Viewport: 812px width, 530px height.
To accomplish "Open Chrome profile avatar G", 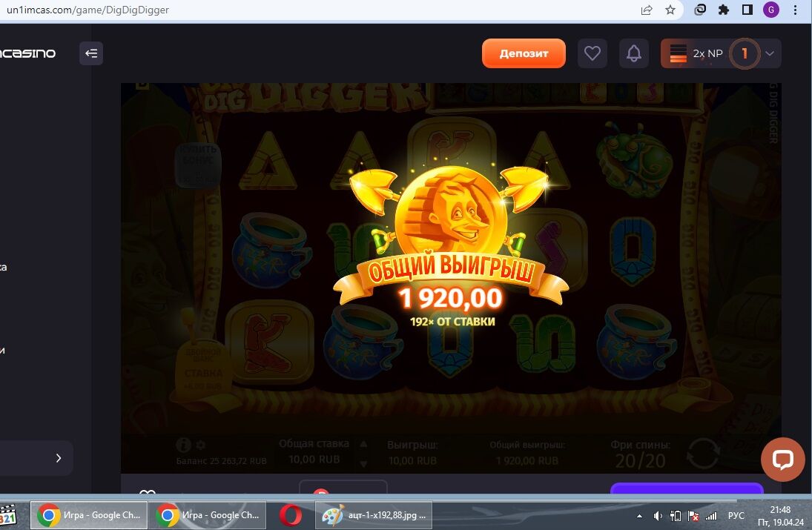I will tap(771, 10).
